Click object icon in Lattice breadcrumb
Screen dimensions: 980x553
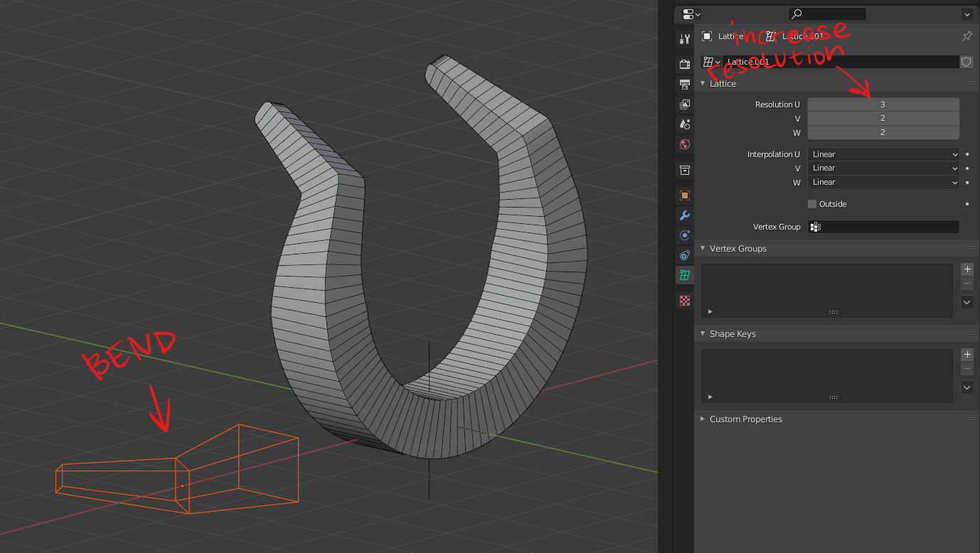(707, 36)
